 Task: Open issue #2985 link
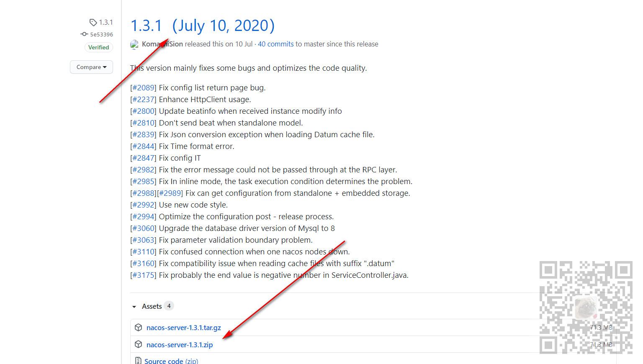click(143, 181)
